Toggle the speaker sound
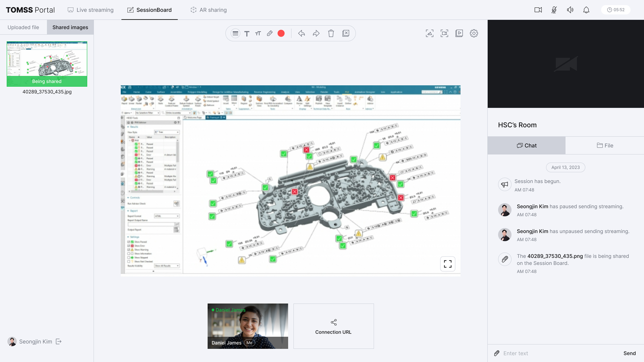Viewport: 644px width, 362px height. pos(570,10)
